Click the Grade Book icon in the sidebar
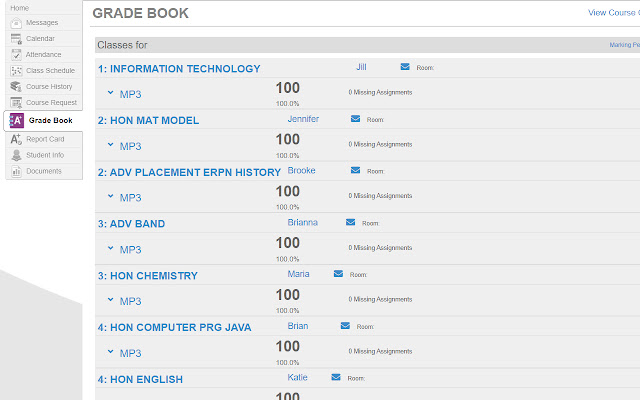The height and width of the screenshot is (400, 640). 17,120
